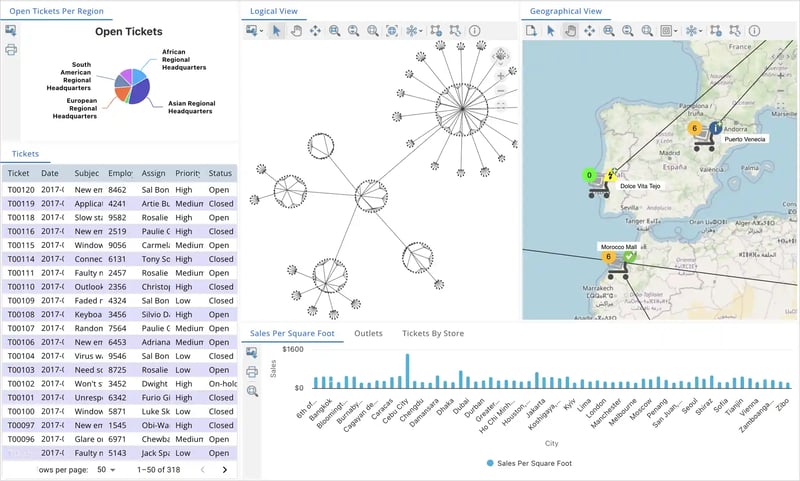Select four-arrow move tool in Logical View
This screenshot has height=481, width=800.
(315, 31)
